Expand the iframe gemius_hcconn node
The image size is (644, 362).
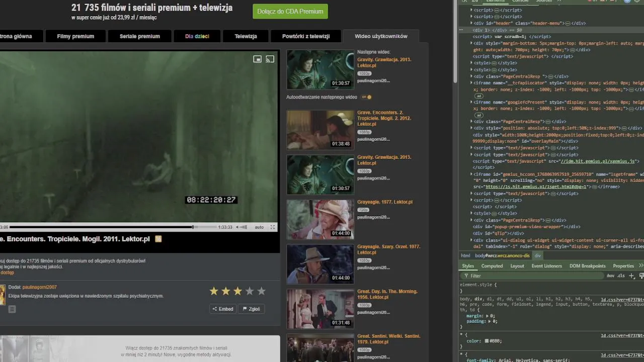pyautogui.click(x=471, y=174)
